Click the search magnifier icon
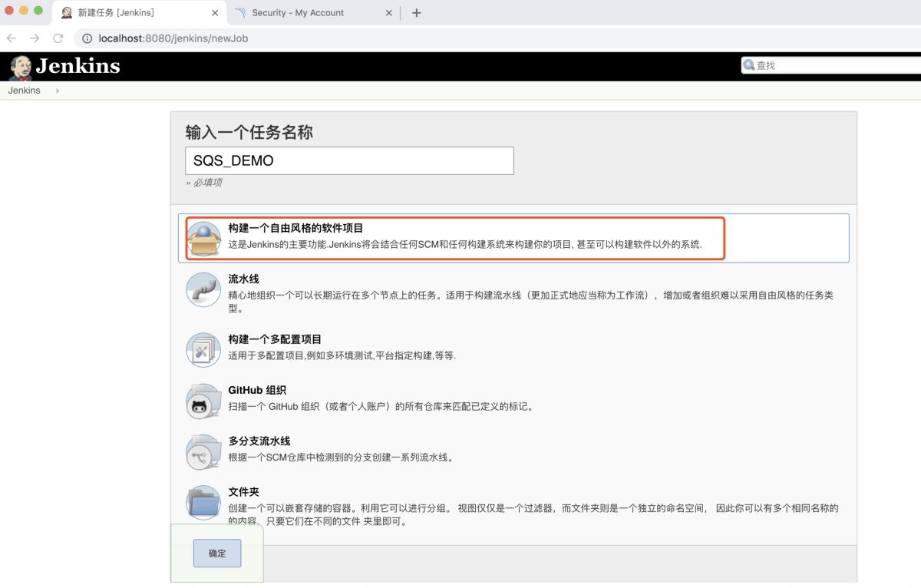 click(749, 65)
